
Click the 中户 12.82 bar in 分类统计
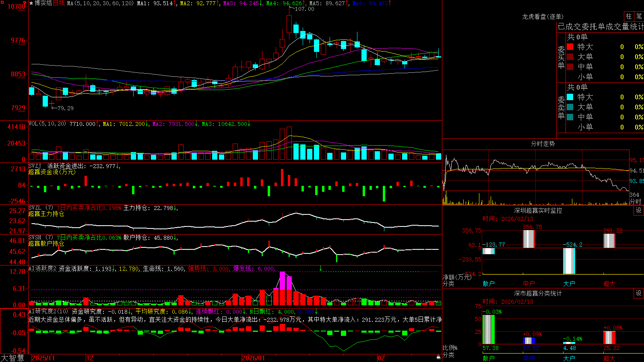coord(528,341)
